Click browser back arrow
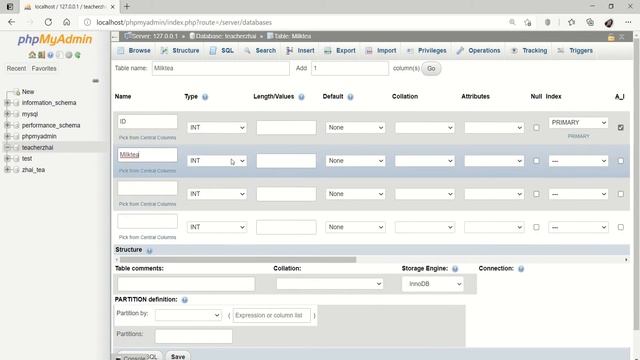This screenshot has width=640, height=360. [x=11, y=22]
